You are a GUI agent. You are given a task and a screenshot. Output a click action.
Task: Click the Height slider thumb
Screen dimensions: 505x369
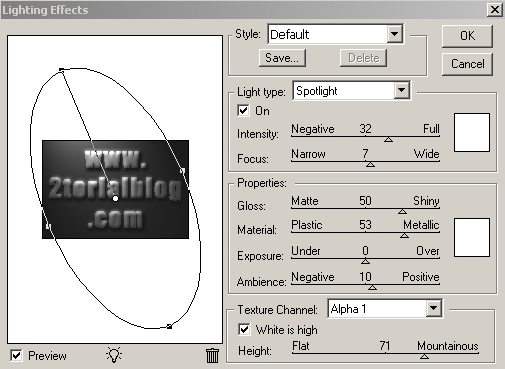(424, 356)
